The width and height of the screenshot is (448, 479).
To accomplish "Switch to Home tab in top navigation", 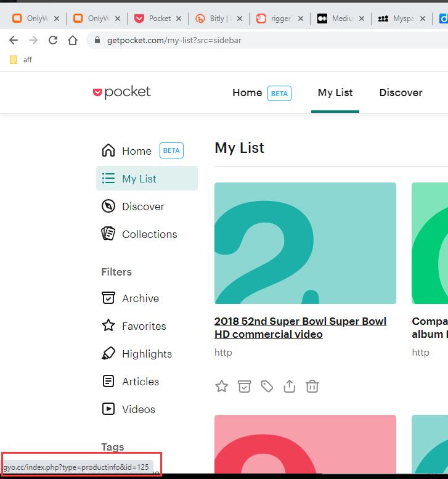I will point(247,92).
